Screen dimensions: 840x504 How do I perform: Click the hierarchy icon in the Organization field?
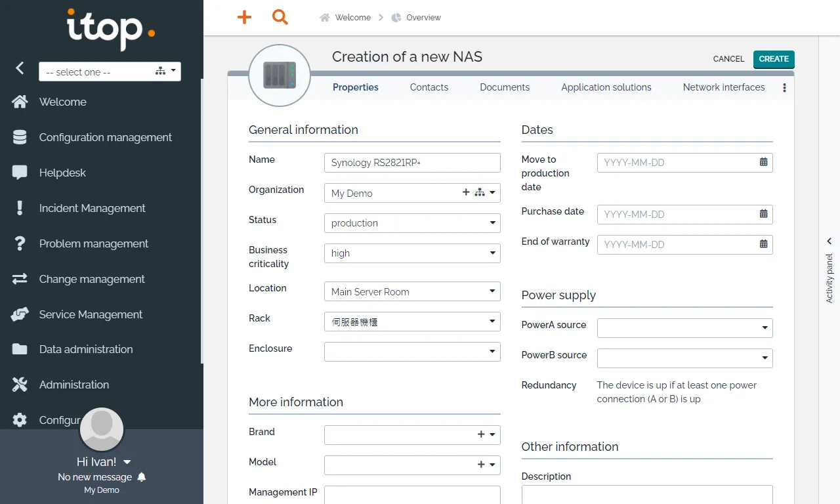click(480, 192)
